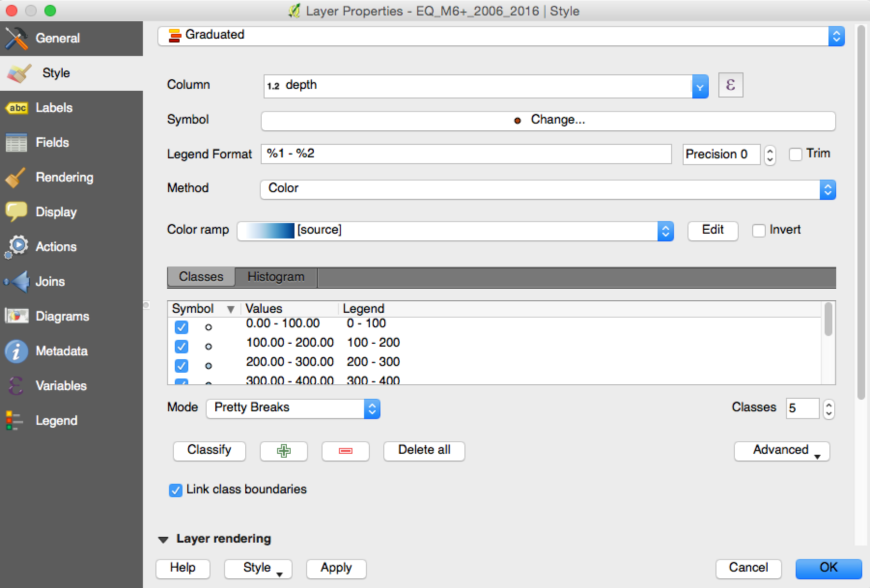The height and width of the screenshot is (588, 870).
Task: Adjust the Precision stepper arrows
Action: (770, 155)
